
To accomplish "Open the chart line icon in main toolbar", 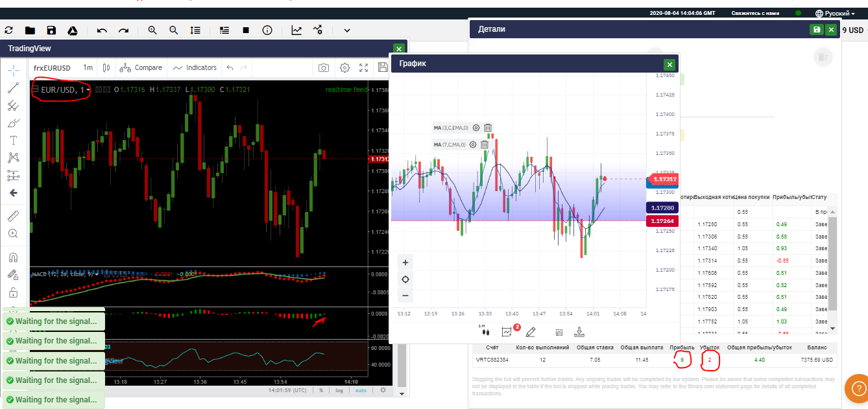I will pos(296,30).
